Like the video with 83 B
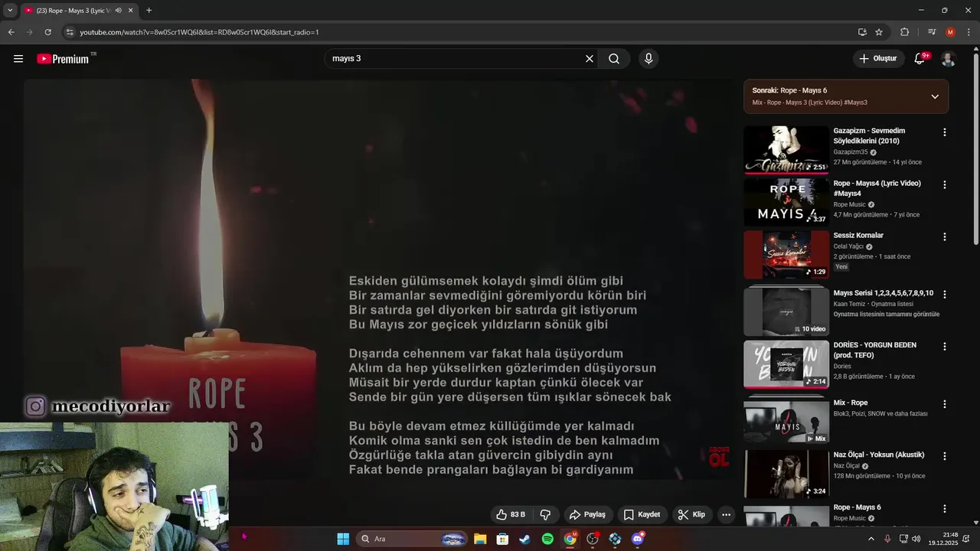This screenshot has width=980, height=551. click(x=511, y=515)
